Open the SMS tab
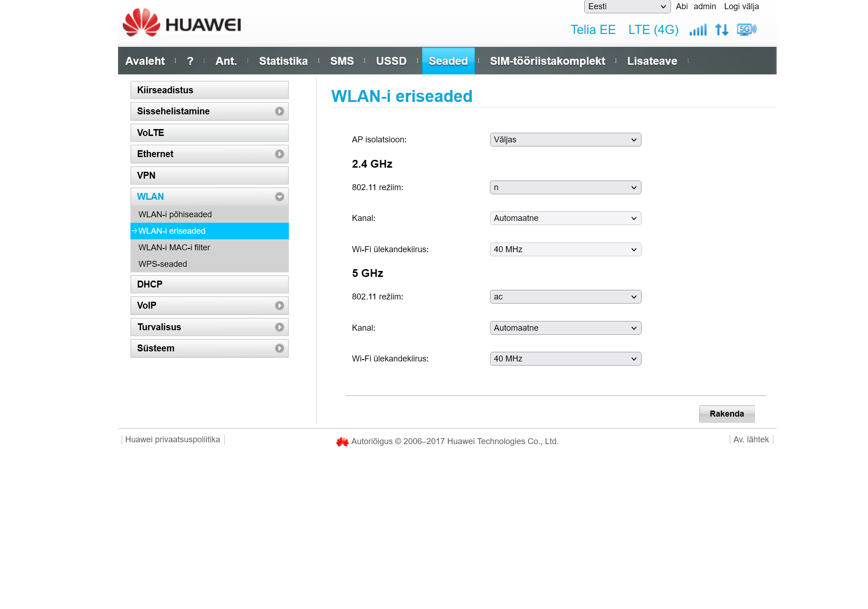Screen dimensions: 868x609 pyautogui.click(x=342, y=61)
